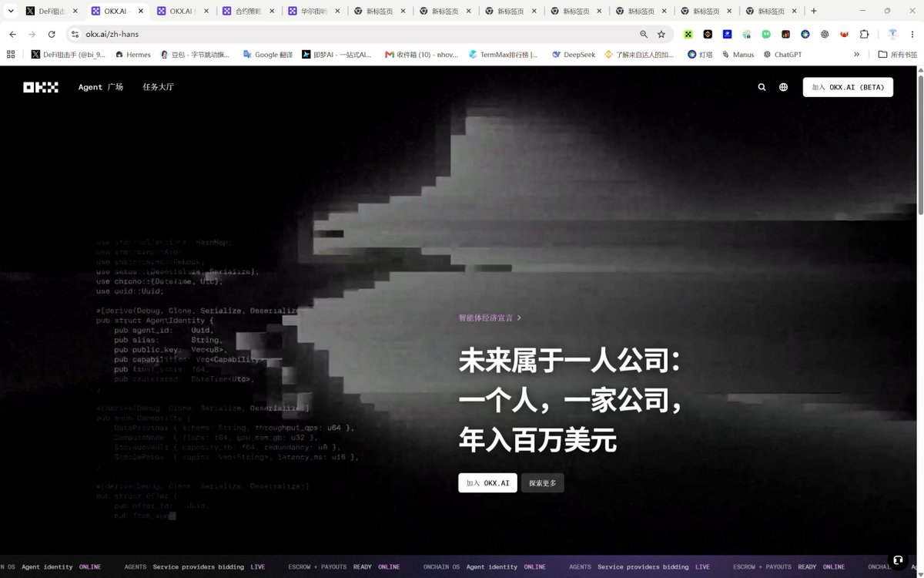Open the language globe selector

pos(784,87)
